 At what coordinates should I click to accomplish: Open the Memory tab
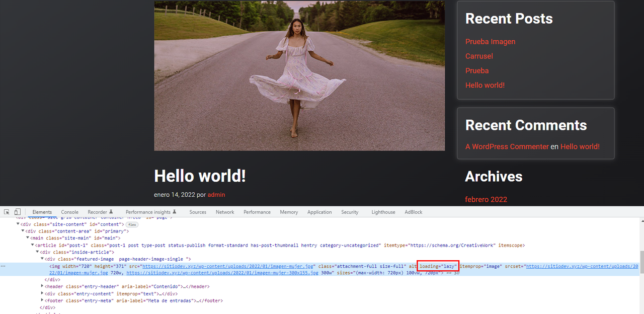289,212
